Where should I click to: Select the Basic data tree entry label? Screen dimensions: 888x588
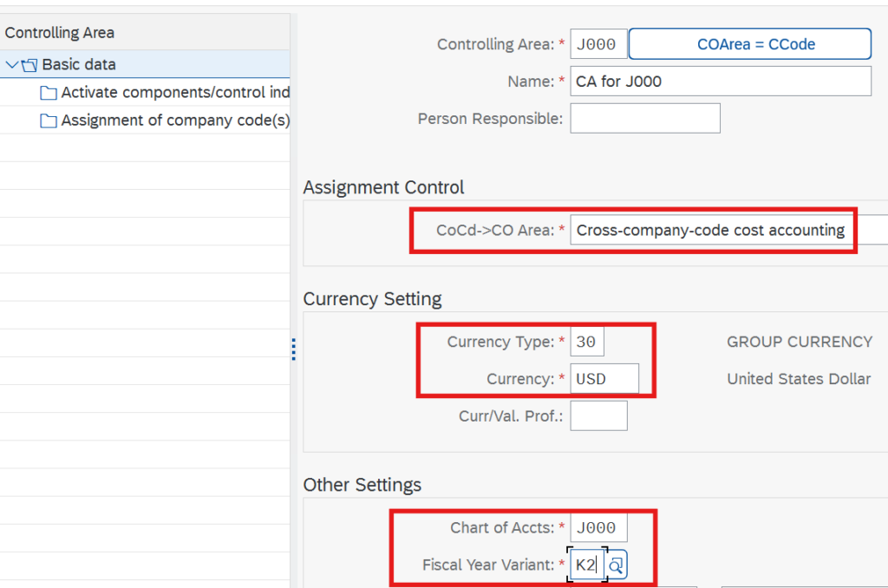[79, 64]
